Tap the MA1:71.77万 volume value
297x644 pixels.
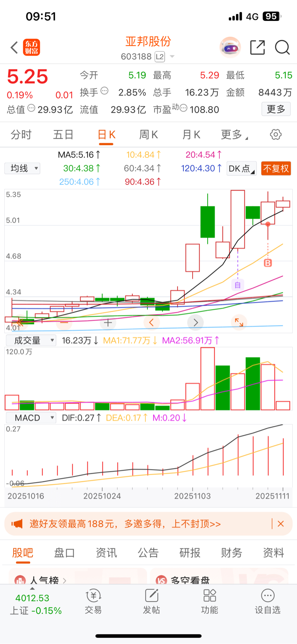[130, 340]
